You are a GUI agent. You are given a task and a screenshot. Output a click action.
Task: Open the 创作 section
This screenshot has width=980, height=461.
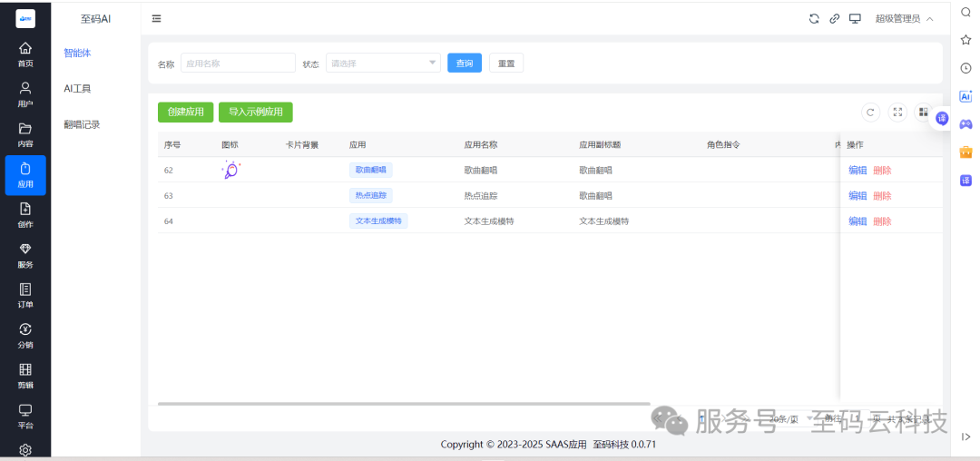25,215
